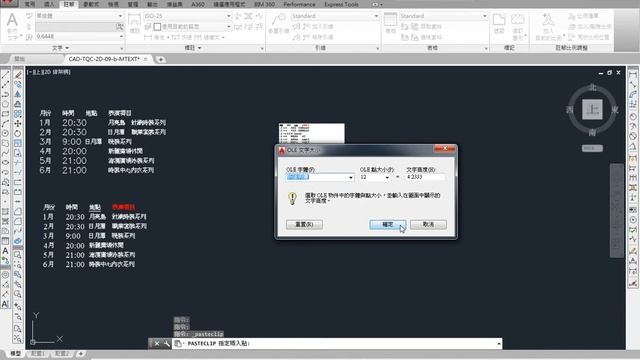The image size is (640, 360).
Task: Add a new drawing tab with plus button
Action: point(161,60)
